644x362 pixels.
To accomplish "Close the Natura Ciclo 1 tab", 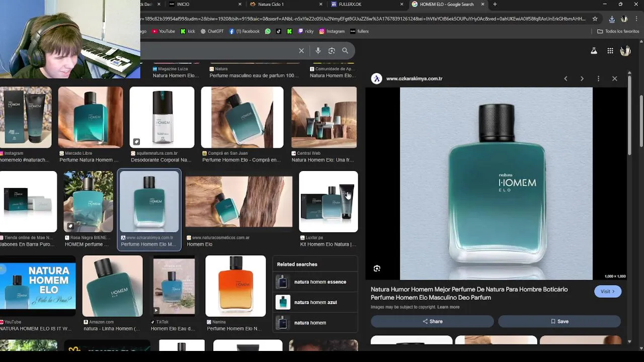I will 321,4.
